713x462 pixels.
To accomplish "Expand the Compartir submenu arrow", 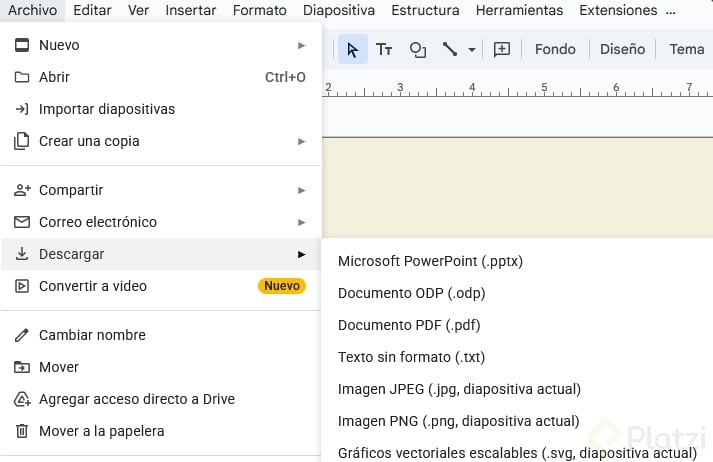I will (301, 190).
